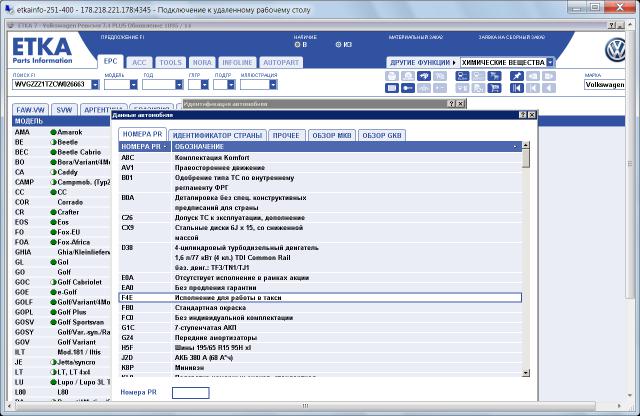Viewport: 640px width, 416px height.
Task: Switch to the ACC tab
Action: (x=139, y=62)
